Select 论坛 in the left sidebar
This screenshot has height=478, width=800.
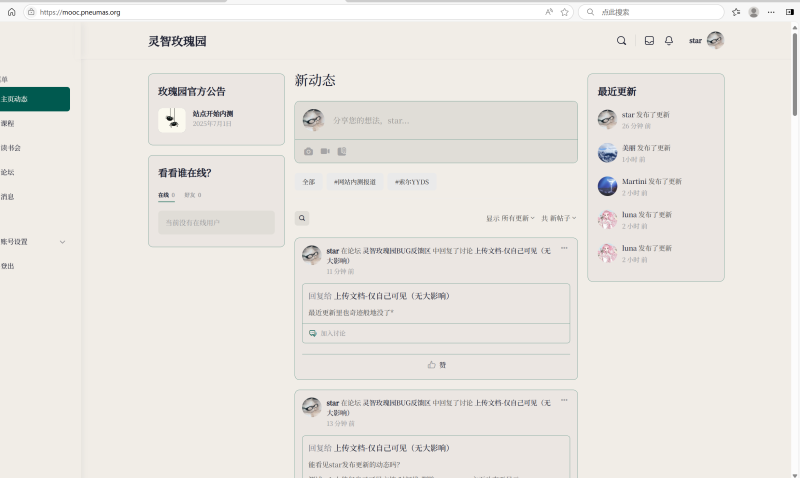[8, 172]
